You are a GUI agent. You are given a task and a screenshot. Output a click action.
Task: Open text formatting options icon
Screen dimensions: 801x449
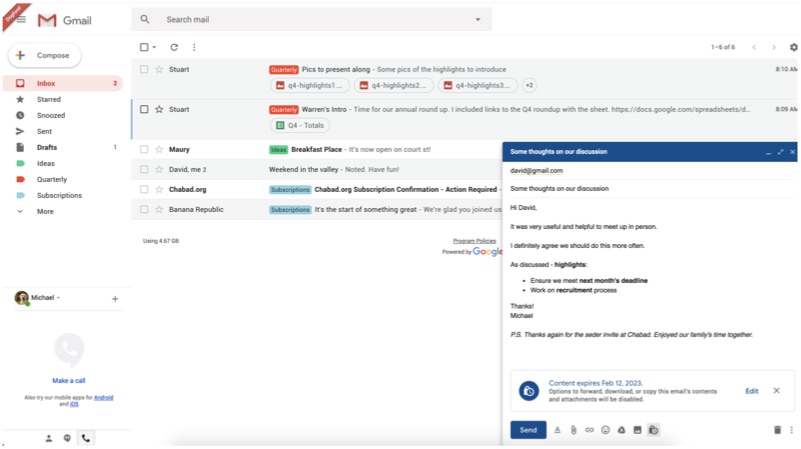pos(558,430)
